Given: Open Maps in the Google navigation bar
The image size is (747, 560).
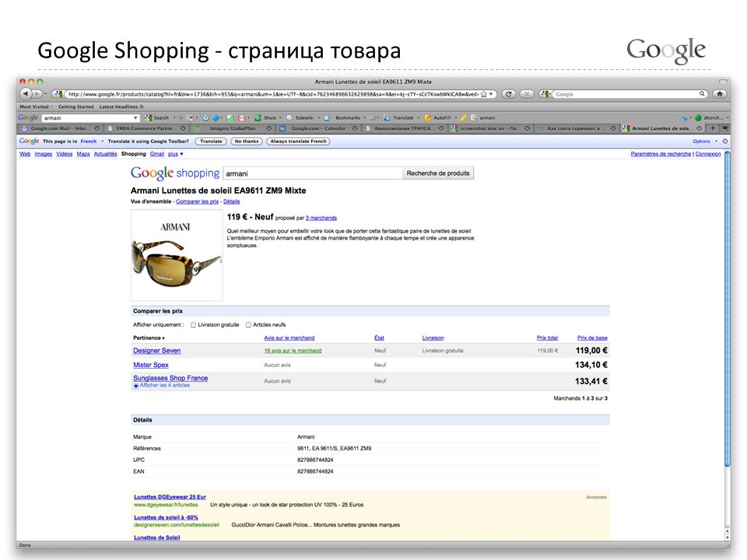Looking at the screenshot, I should tap(83, 154).
